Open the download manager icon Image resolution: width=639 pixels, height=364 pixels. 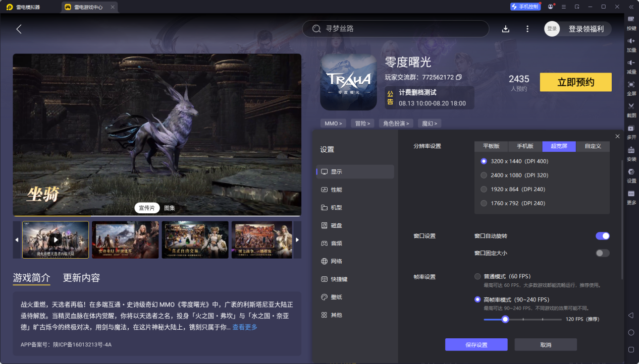click(506, 29)
